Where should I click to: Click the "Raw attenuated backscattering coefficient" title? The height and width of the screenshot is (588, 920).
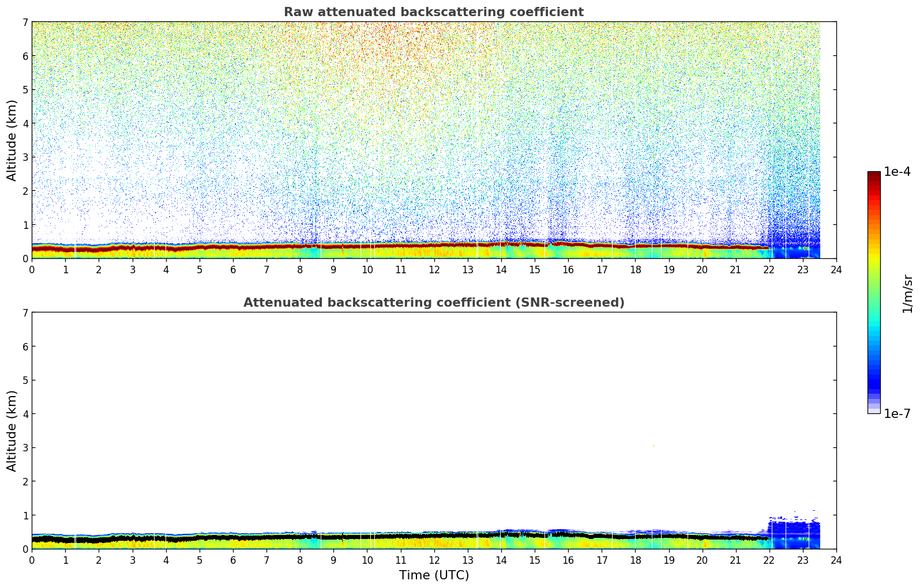pos(434,12)
